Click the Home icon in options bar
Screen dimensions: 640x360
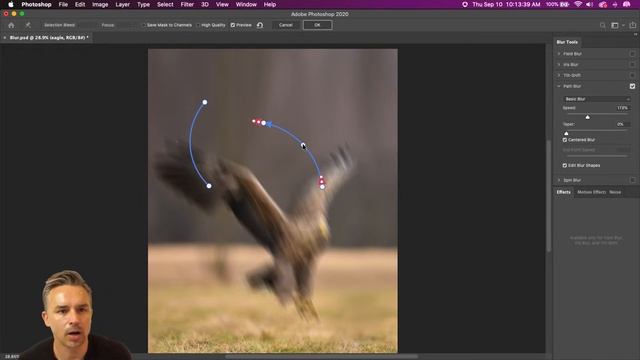pyautogui.click(x=11, y=25)
